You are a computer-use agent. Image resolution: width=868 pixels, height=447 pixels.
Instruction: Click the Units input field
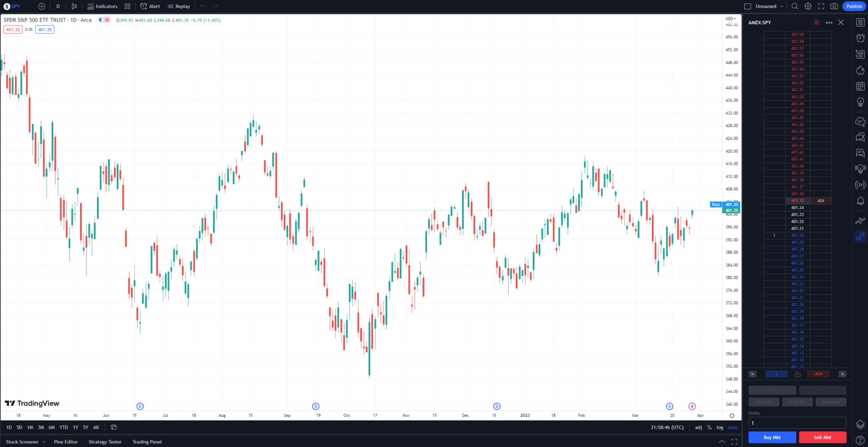click(x=797, y=422)
